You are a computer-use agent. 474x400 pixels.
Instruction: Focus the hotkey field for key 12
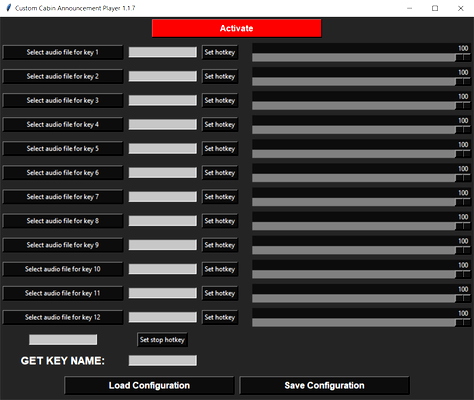(163, 317)
